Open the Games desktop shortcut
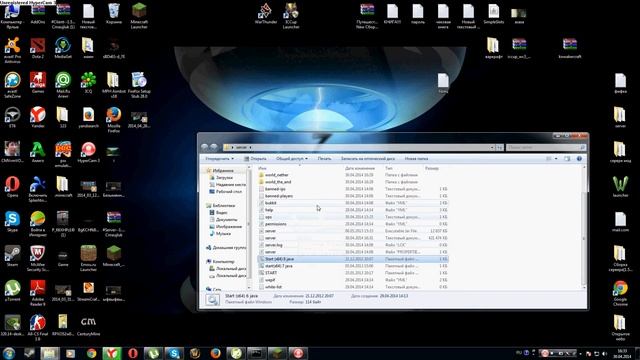The width and height of the screenshot is (640, 360). click(x=38, y=82)
